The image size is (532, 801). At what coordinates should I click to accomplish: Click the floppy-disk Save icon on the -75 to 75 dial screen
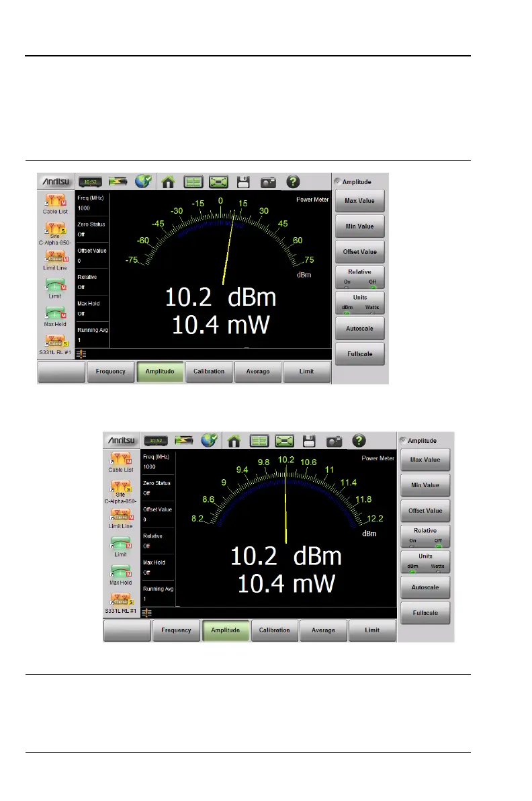(x=243, y=182)
